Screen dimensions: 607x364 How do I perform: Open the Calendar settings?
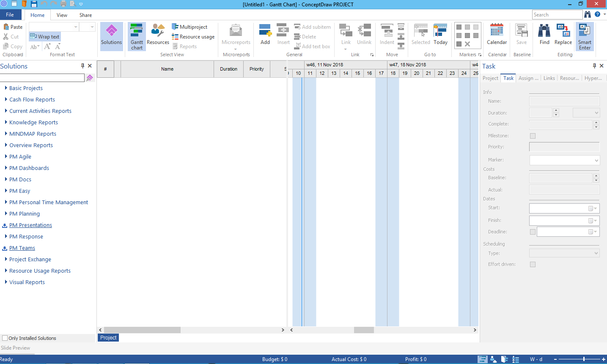coord(497,35)
